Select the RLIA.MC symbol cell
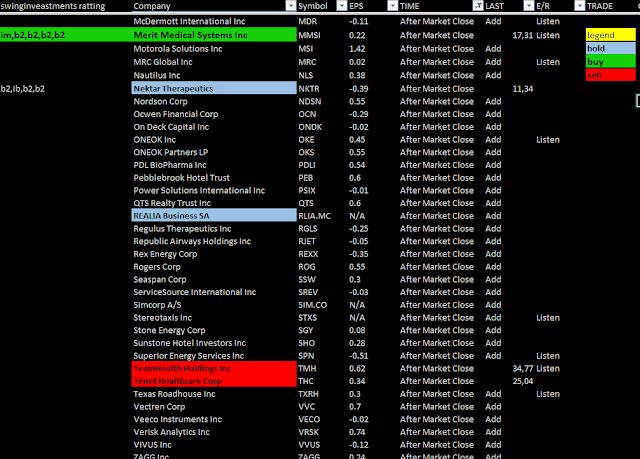 [314, 216]
